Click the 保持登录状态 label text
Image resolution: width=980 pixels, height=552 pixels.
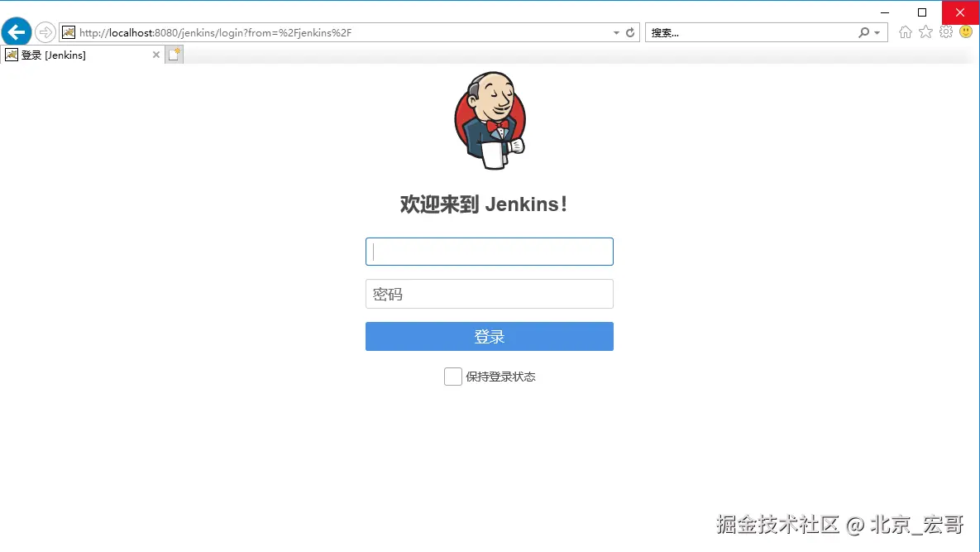(500, 377)
